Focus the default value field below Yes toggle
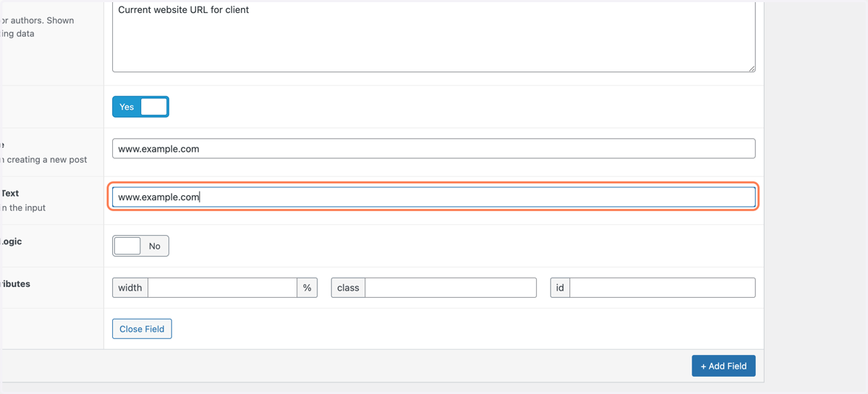The height and width of the screenshot is (394, 868). coord(434,149)
